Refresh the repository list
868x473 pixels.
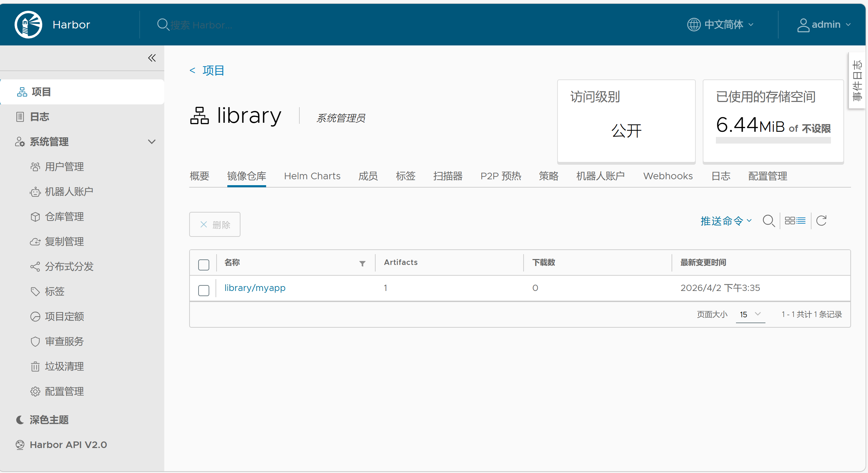(x=821, y=221)
